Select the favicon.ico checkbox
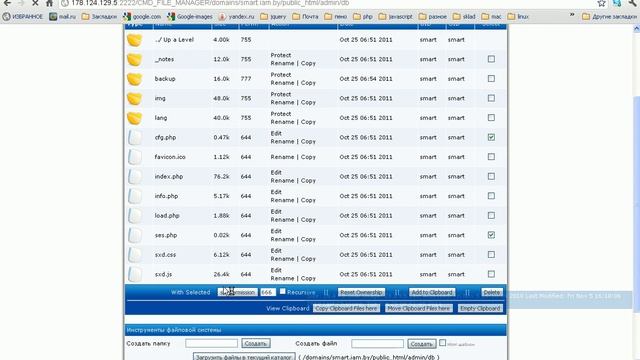Screen dimensions: 640x360 [x=491, y=157]
